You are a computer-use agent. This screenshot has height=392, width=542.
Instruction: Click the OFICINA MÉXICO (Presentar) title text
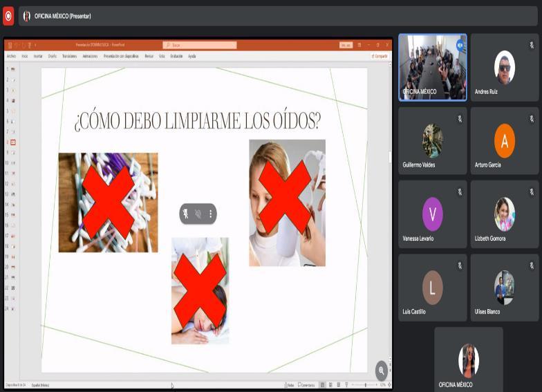[62, 16]
